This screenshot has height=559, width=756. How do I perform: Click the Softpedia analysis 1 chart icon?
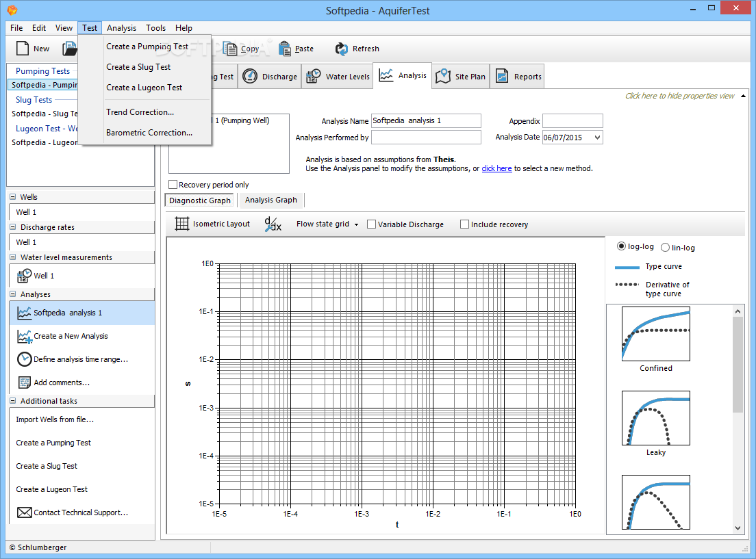tap(24, 313)
